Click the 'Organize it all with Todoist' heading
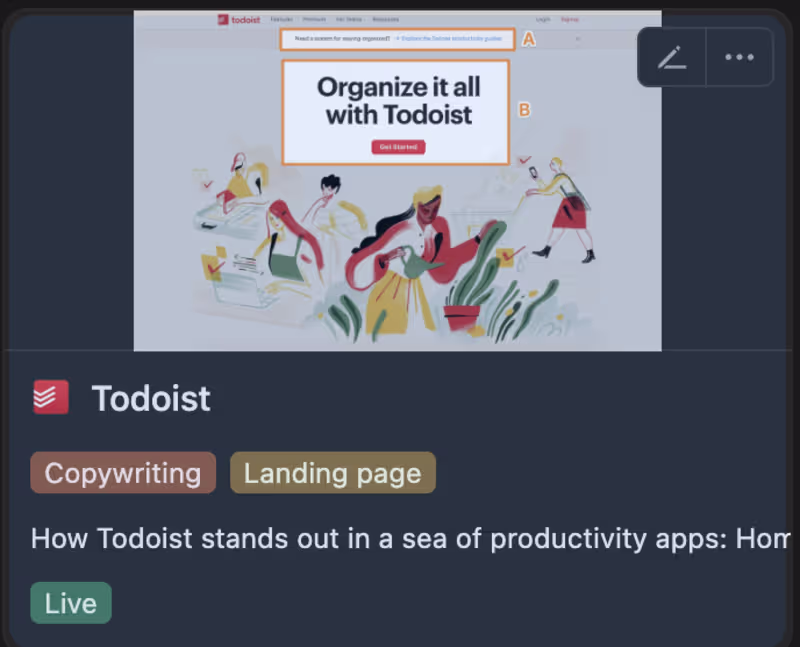 398,101
